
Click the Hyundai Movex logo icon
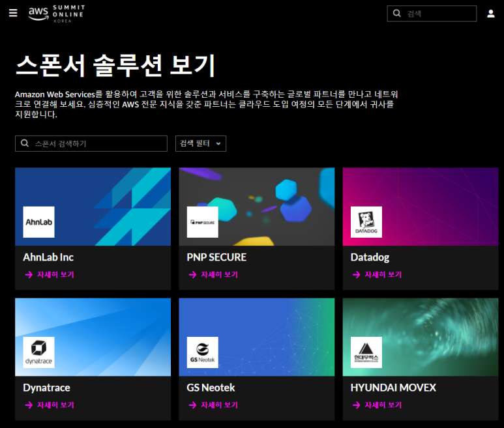(x=366, y=352)
